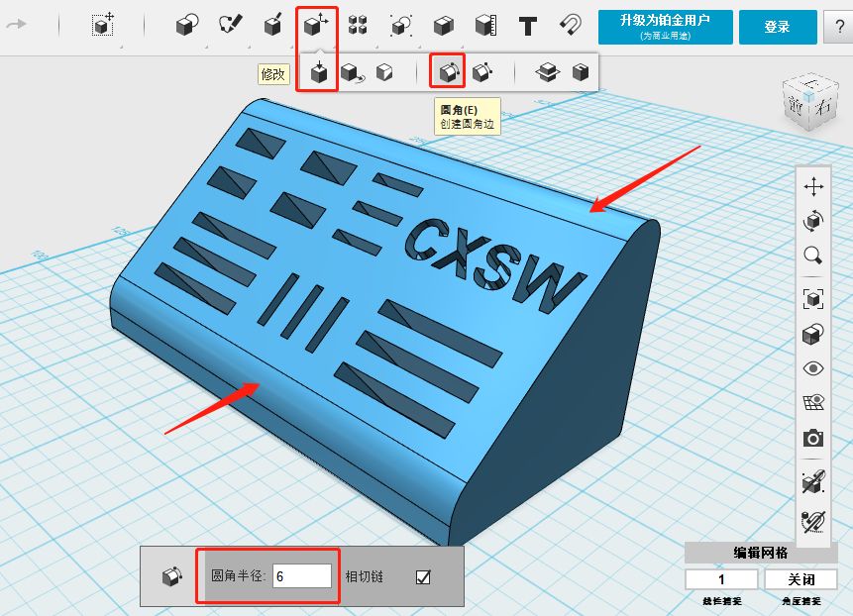
Task: Choose the Fillet (圆角) tool
Action: (448, 71)
